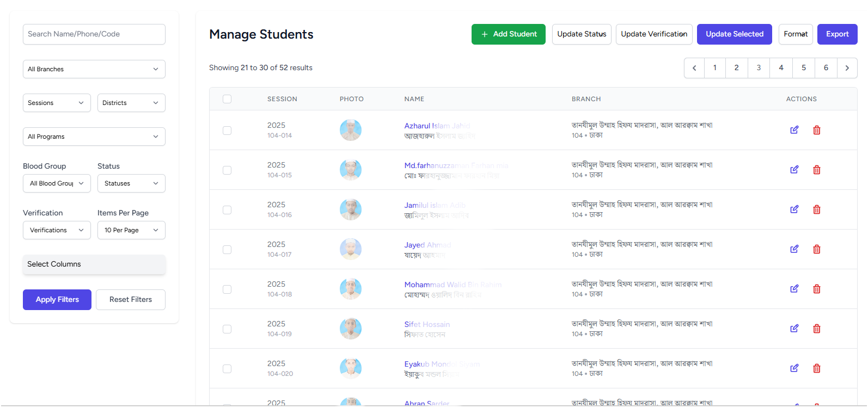Screen dimensions: 868x408
Task: Tick the select-all checkbox in header
Action: (227, 99)
